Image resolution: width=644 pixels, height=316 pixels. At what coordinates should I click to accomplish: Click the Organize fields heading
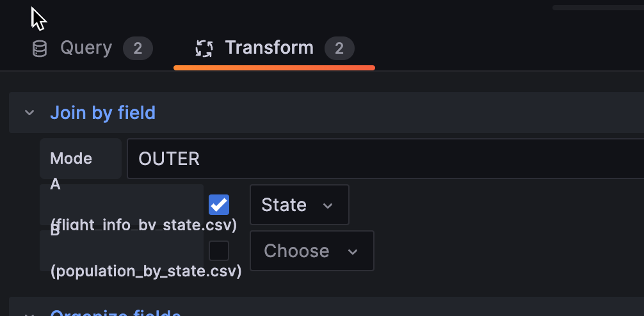(x=115, y=313)
